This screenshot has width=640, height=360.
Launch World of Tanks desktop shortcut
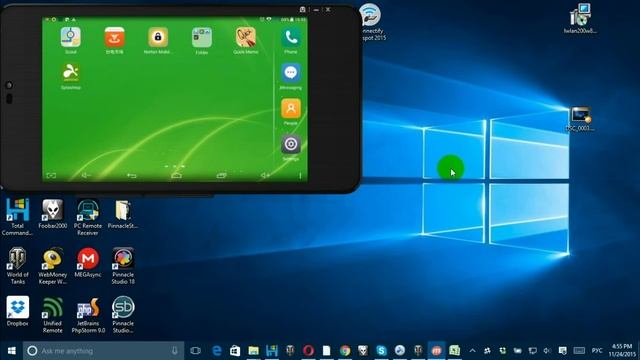17,266
